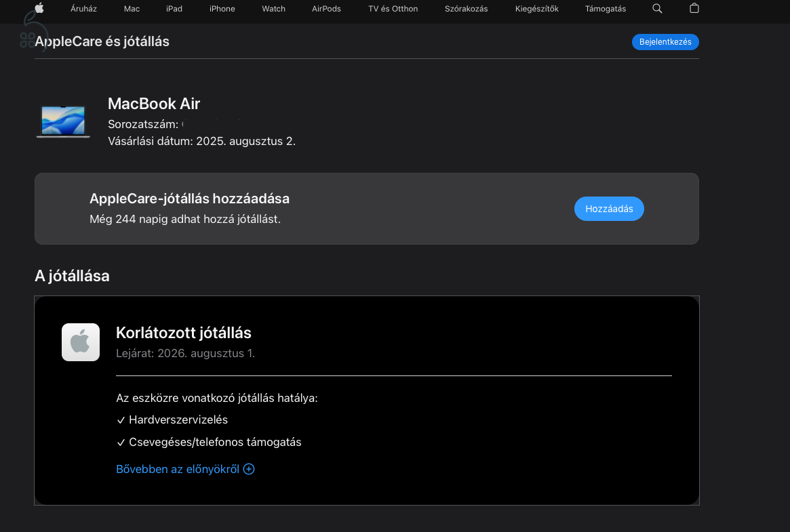Open the shopping bag icon
Screen dimensions: 790x532
[694, 9]
